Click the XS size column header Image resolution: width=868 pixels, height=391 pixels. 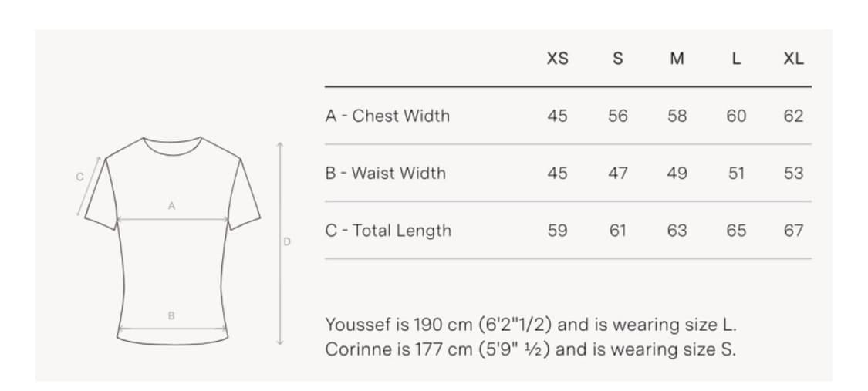pos(557,59)
